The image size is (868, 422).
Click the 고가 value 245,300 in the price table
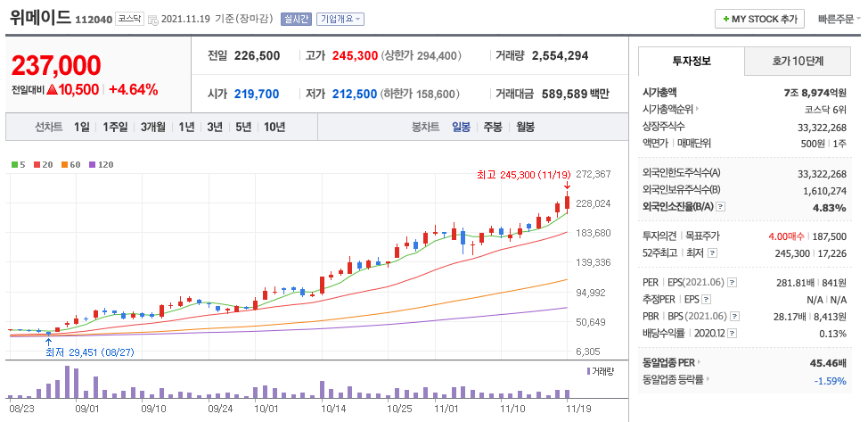click(355, 55)
